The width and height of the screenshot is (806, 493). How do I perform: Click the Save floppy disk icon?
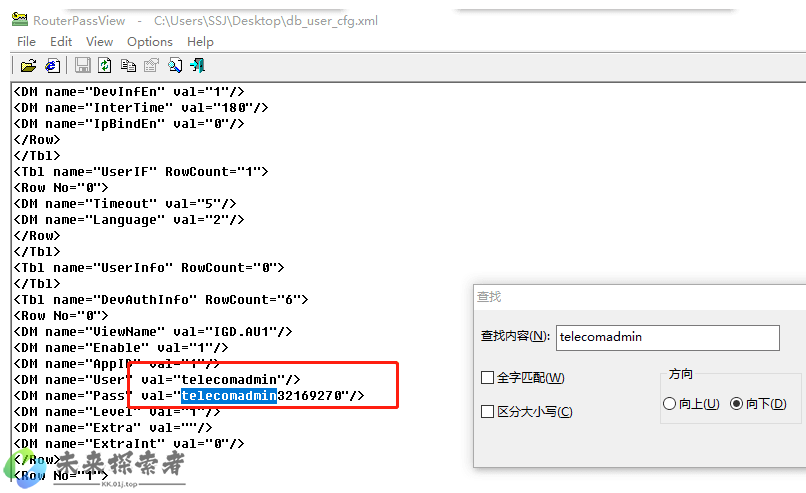tap(82, 66)
